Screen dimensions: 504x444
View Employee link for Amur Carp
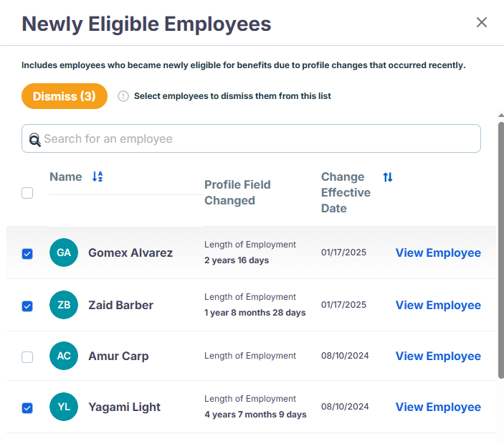pos(438,356)
